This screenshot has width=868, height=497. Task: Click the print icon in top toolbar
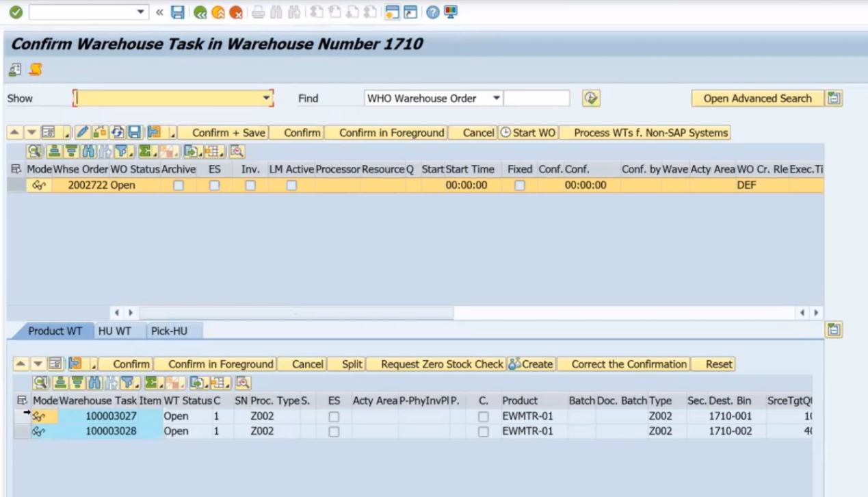pos(259,12)
